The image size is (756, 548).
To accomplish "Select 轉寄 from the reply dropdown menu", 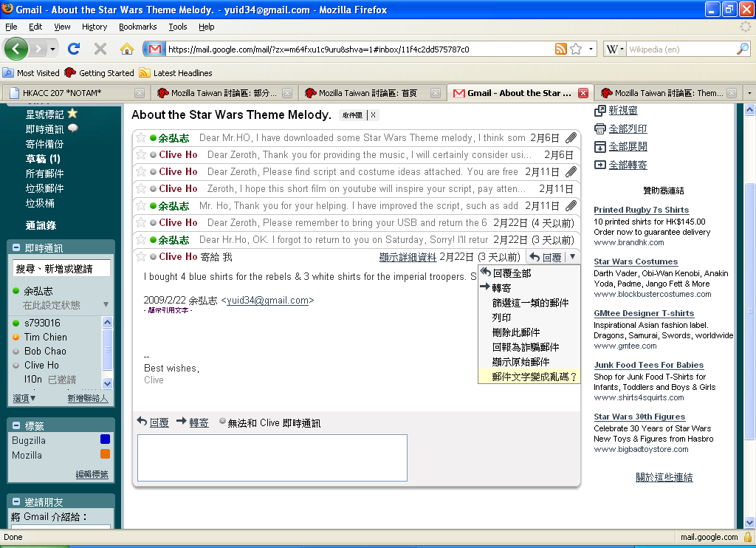I will coord(501,287).
